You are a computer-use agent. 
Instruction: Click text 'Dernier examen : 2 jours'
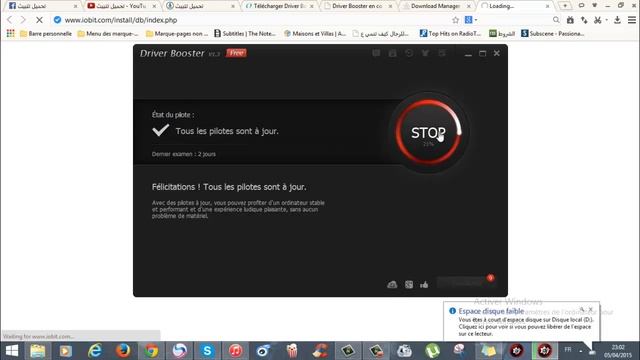click(184, 154)
